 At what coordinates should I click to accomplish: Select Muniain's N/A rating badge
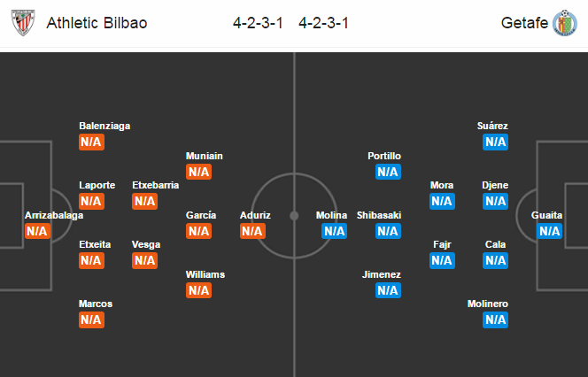(198, 172)
